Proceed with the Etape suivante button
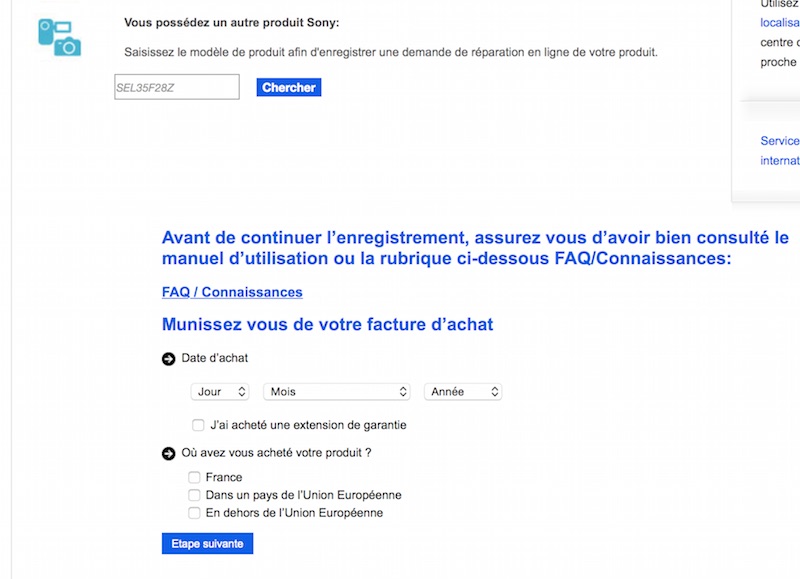The image size is (800, 579). (207, 544)
